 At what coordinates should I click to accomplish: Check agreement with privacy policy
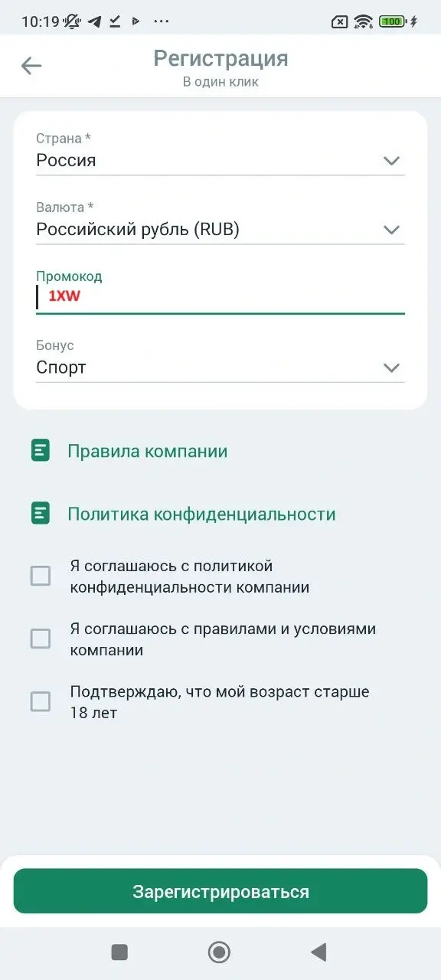tap(41, 576)
